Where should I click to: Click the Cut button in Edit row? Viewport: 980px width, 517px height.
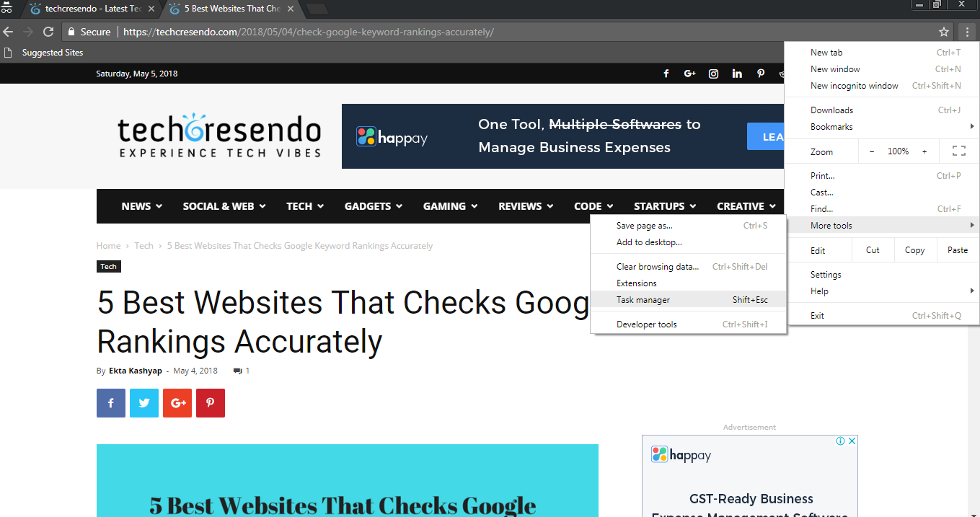tap(873, 250)
